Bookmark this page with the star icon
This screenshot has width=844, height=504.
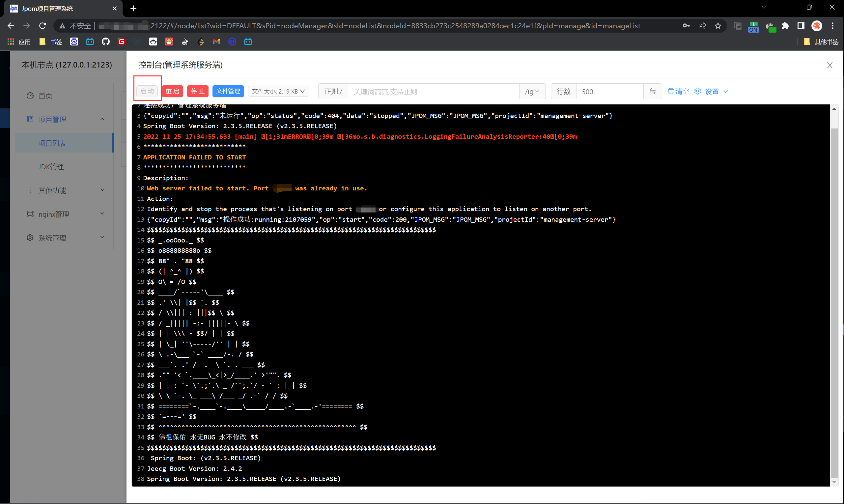point(717,26)
